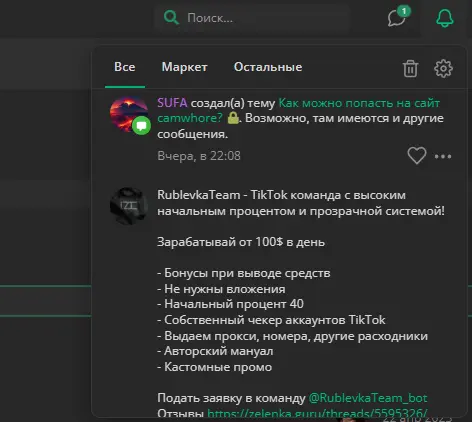
Task: Open the notifications bell icon
Action: (x=445, y=18)
